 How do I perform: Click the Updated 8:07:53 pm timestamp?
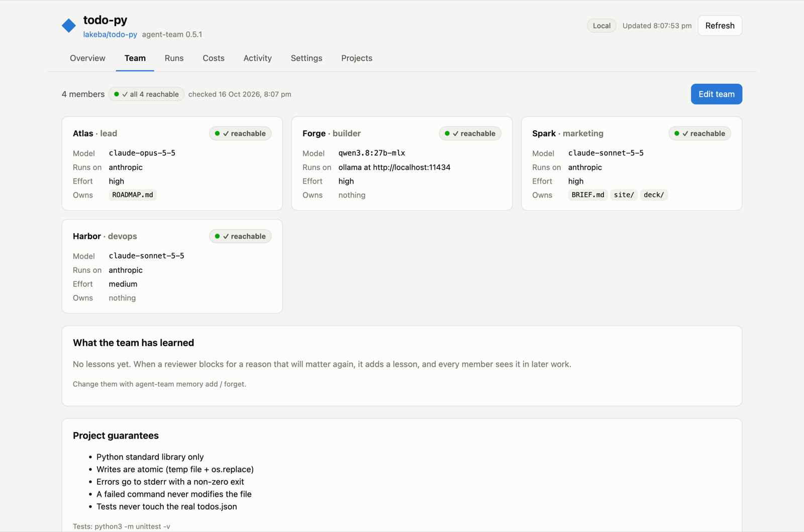[657, 26]
